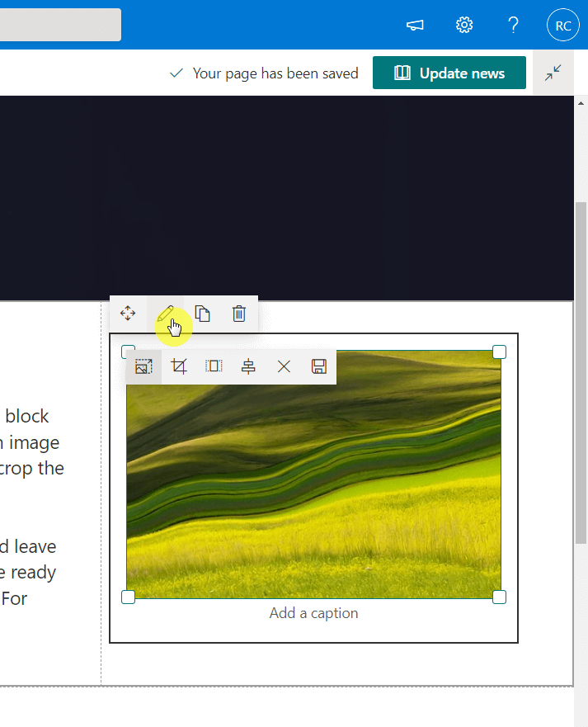Click the duplicate web part icon
The width and height of the screenshot is (588, 727).
click(x=203, y=314)
